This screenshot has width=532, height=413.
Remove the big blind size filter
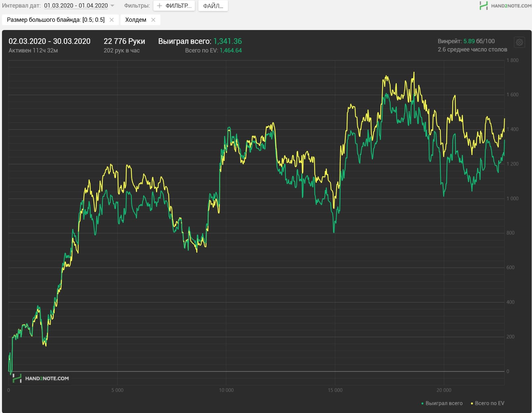tap(112, 20)
